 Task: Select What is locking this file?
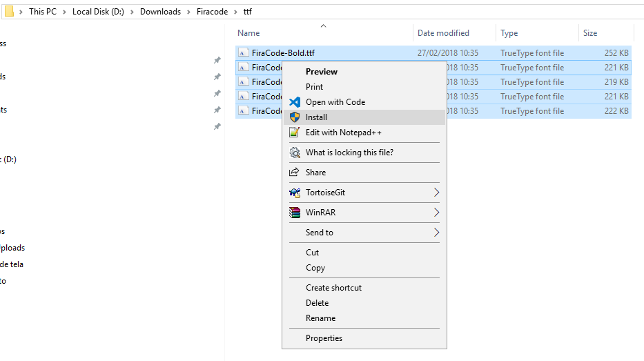tap(364, 153)
